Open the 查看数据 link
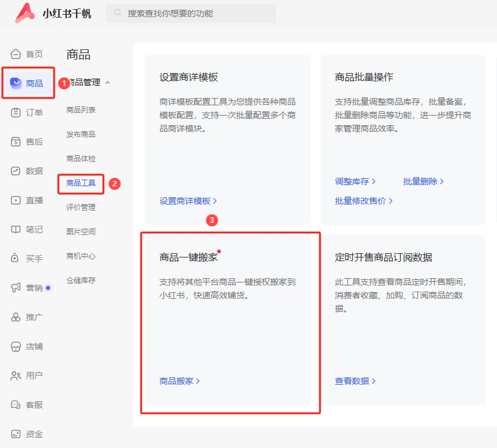497x448 pixels. [x=355, y=381]
